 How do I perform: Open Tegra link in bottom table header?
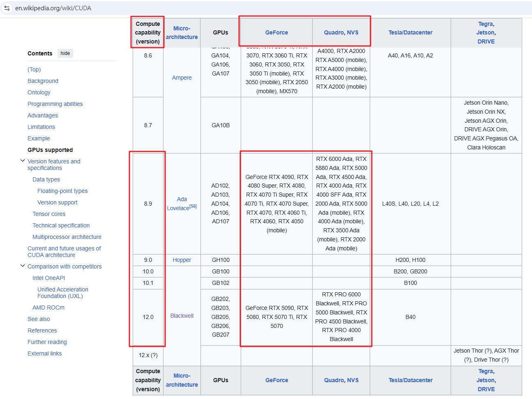[486, 371]
